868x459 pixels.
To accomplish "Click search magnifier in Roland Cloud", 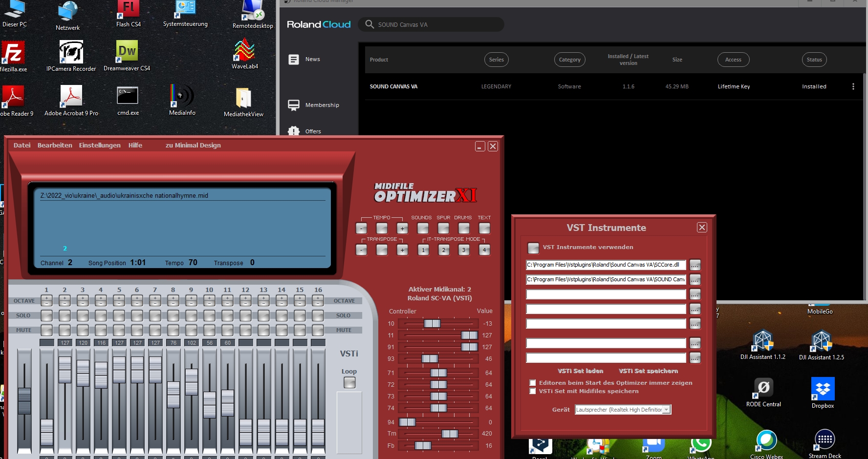I will click(x=369, y=24).
